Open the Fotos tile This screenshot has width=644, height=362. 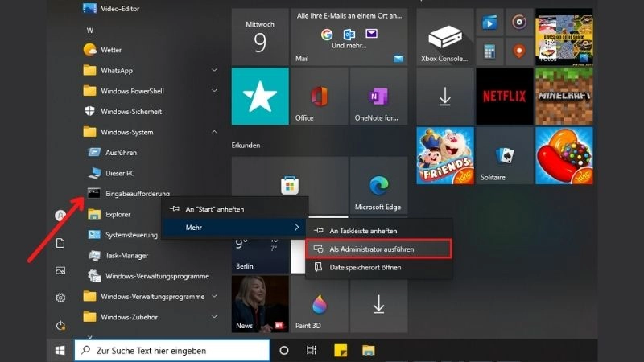564,37
